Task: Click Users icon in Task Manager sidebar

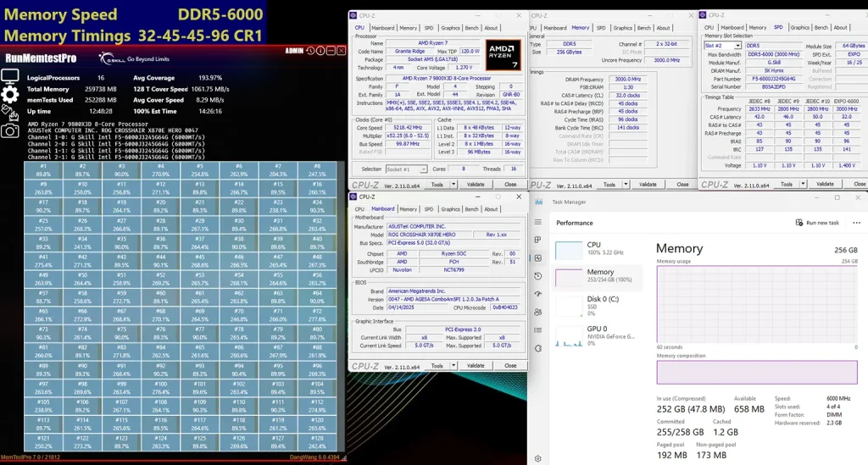Action: (x=537, y=312)
